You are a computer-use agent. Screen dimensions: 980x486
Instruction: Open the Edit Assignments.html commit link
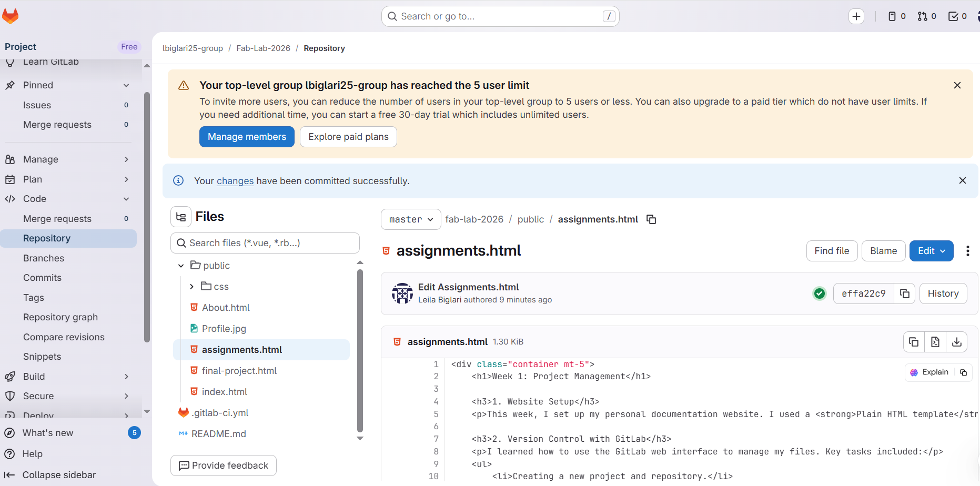468,287
